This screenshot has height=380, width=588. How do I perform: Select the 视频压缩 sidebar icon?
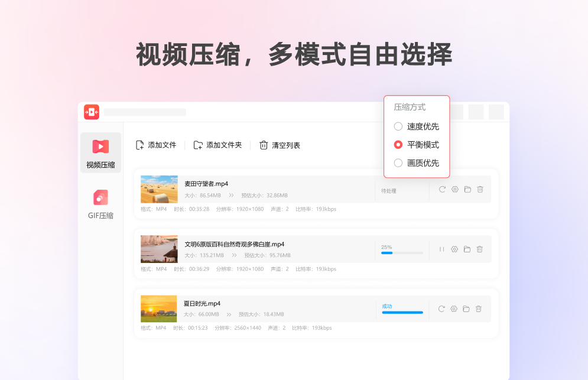(x=100, y=148)
